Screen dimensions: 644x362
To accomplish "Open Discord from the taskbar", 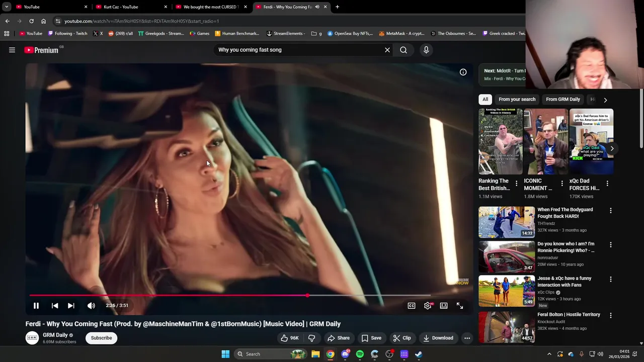I will pos(345,354).
